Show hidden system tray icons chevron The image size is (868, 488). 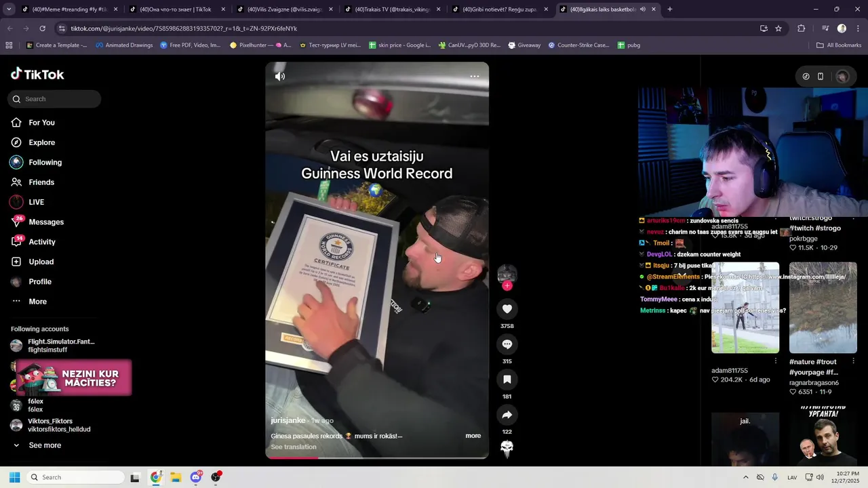click(746, 477)
